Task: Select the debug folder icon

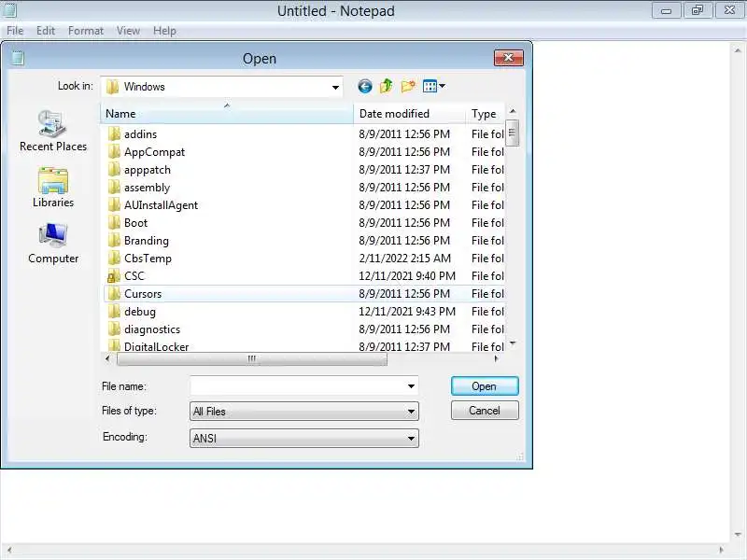Action: point(114,312)
